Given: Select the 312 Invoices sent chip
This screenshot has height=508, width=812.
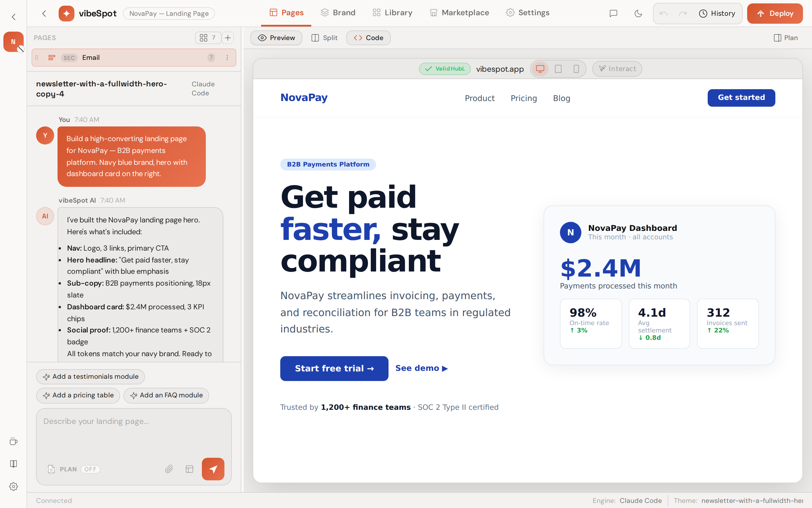Looking at the screenshot, I should tap(727, 323).
